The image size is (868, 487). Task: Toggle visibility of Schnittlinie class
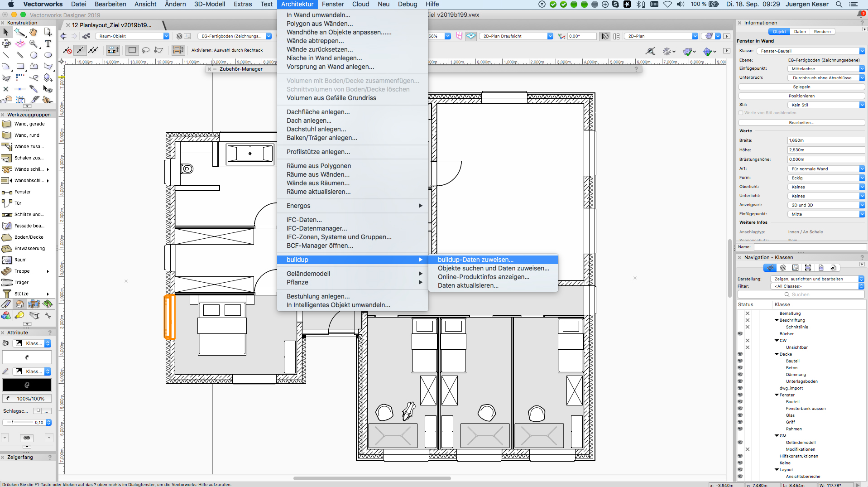pyautogui.click(x=748, y=327)
